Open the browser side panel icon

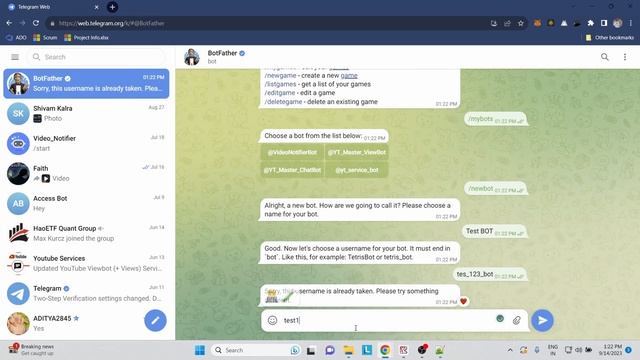[x=604, y=23]
